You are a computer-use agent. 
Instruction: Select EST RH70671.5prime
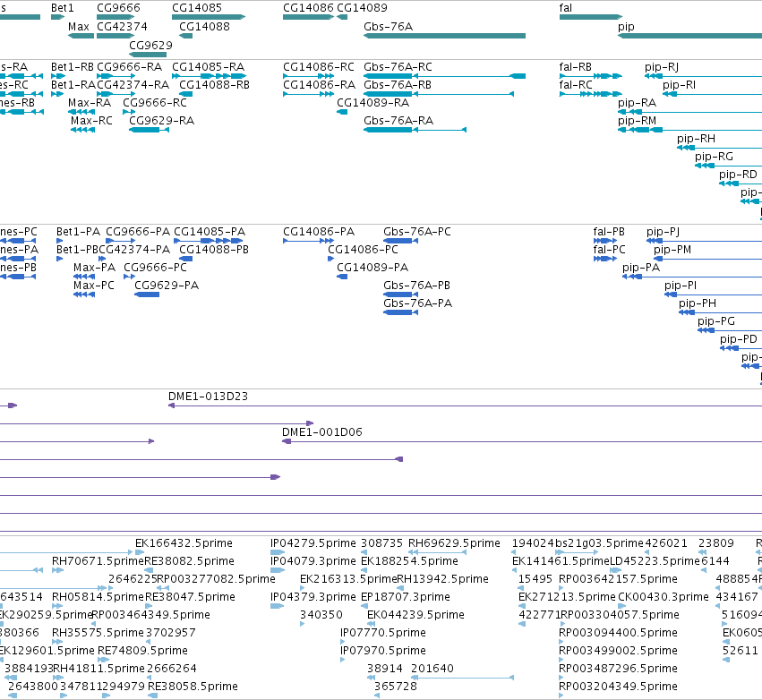pyautogui.click(x=58, y=570)
